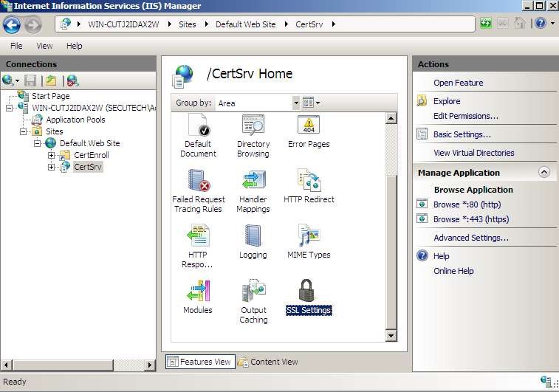Select the Default Web Site tree item
The height and width of the screenshot is (392, 559).
[x=90, y=143]
